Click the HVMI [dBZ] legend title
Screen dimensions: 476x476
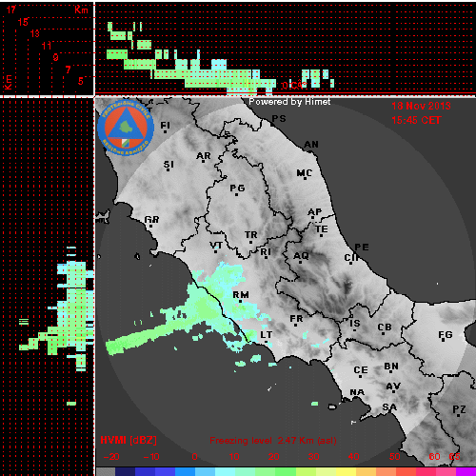coord(129,440)
